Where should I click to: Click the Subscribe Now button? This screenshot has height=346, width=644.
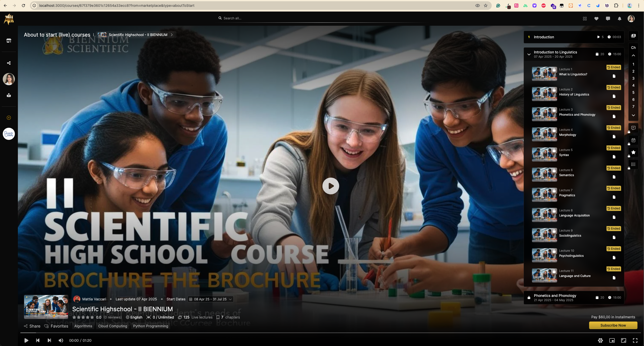pos(613,325)
